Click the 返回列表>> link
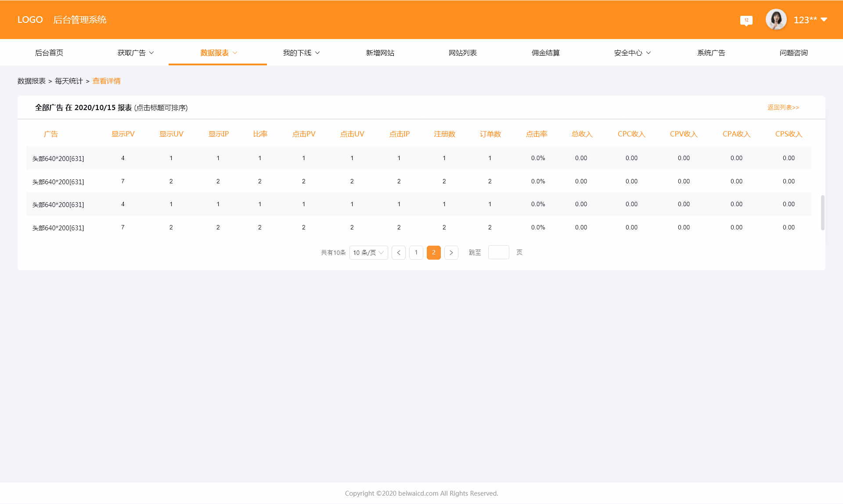This screenshot has height=504, width=843. (x=783, y=107)
